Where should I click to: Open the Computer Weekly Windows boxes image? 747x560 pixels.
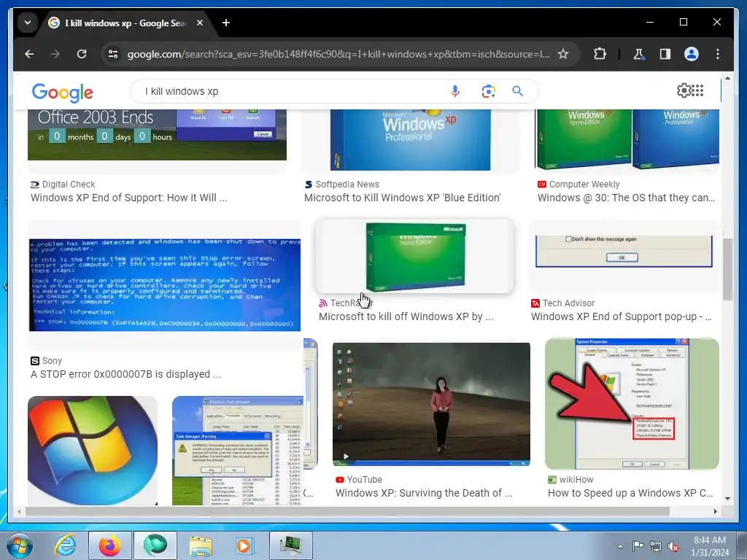(x=627, y=139)
